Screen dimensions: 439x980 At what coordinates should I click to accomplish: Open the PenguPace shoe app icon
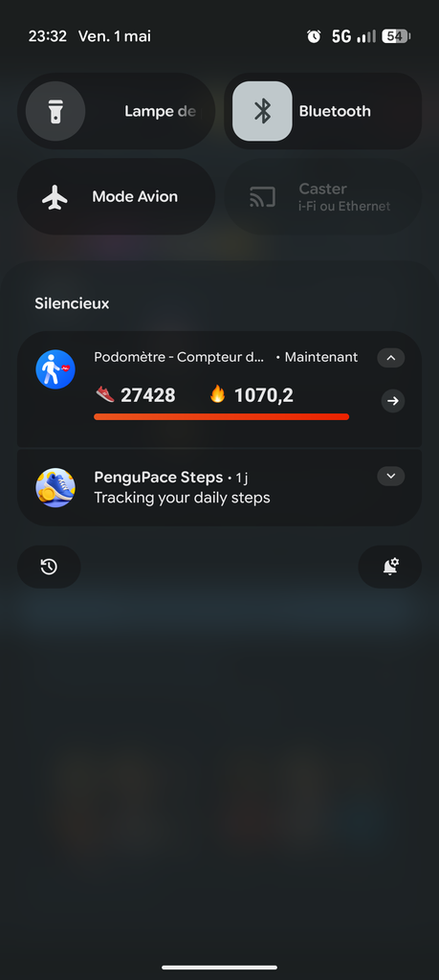[55, 487]
